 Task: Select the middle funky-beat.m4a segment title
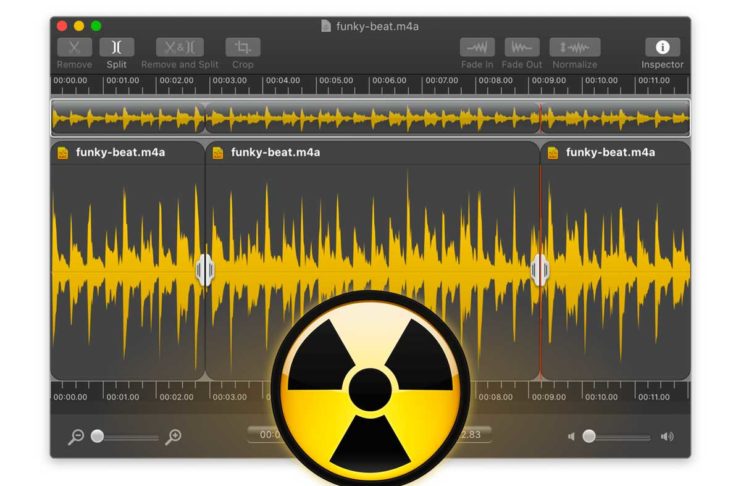click(x=276, y=152)
